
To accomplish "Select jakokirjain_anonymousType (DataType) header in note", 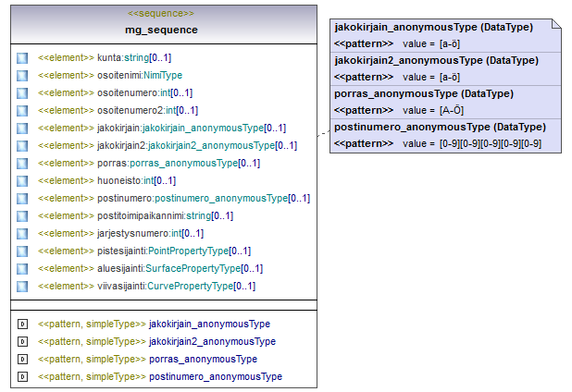I will point(432,28).
